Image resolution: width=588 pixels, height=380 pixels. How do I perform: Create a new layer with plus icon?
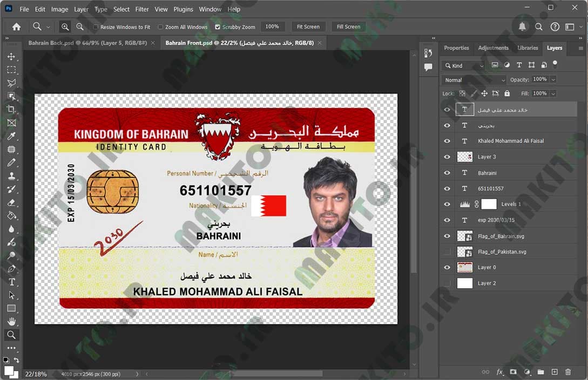point(555,372)
